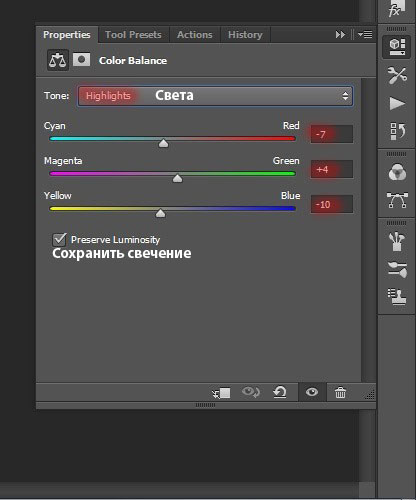Open Brush panel icon in dock

[x=397, y=241]
